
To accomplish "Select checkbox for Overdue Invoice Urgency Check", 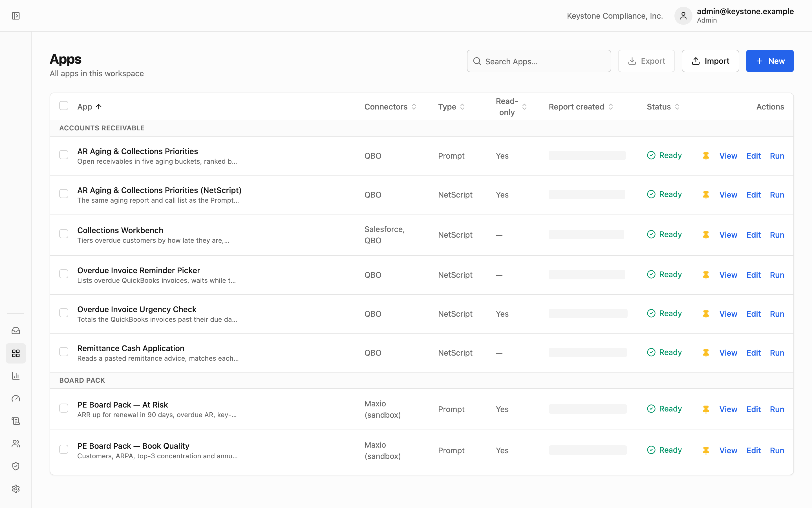I will [64, 313].
